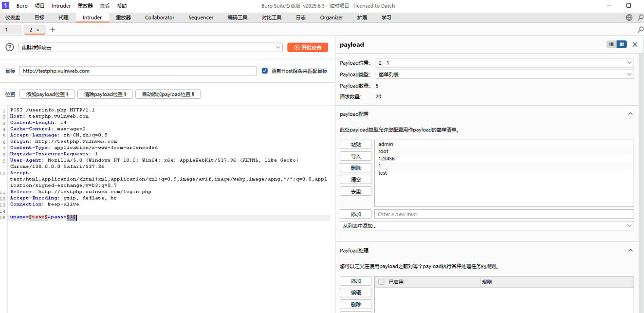The width and height of the screenshot is (644, 313).
Task: Click the 粘贴 button in payload配置
Action: [356, 145]
